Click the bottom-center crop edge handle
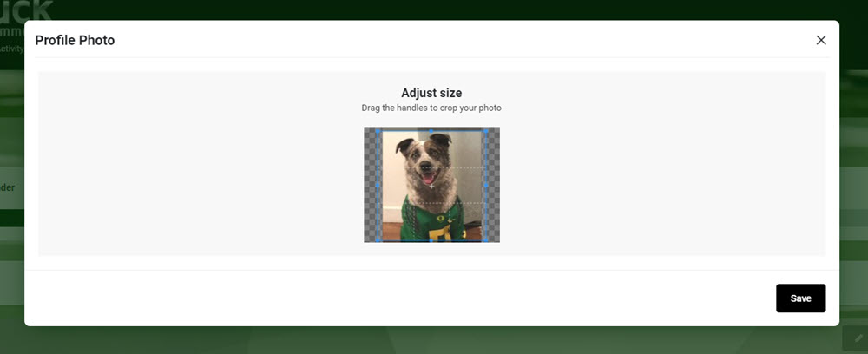This screenshot has height=354, width=868. (431, 240)
